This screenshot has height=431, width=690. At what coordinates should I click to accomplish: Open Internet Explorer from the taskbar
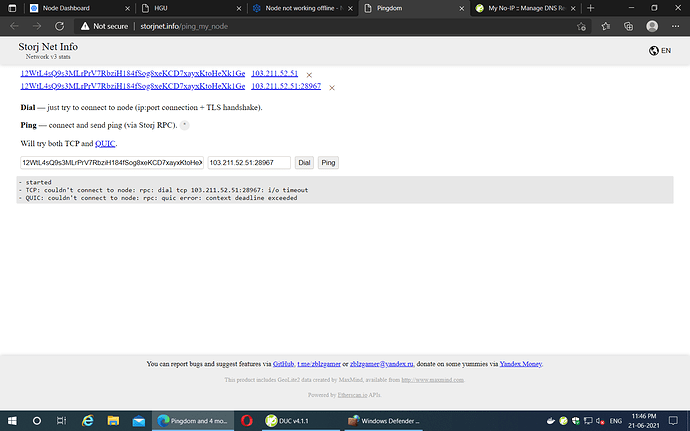(87, 420)
